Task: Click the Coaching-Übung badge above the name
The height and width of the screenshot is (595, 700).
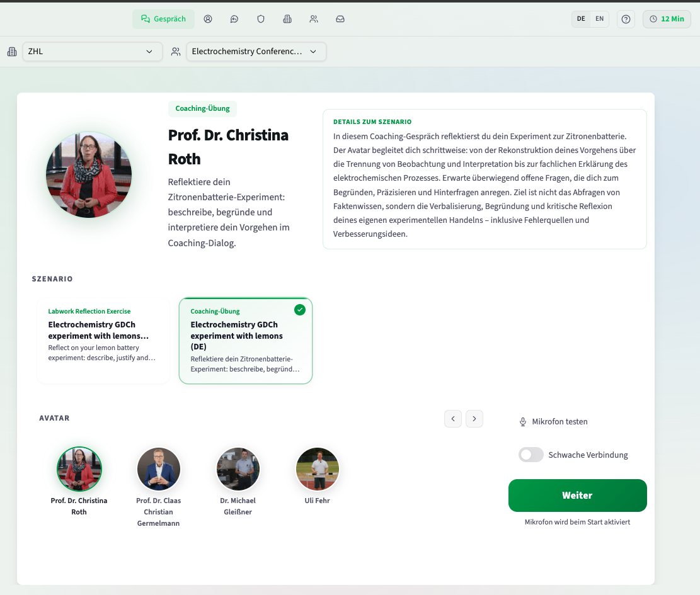Action: (202, 108)
